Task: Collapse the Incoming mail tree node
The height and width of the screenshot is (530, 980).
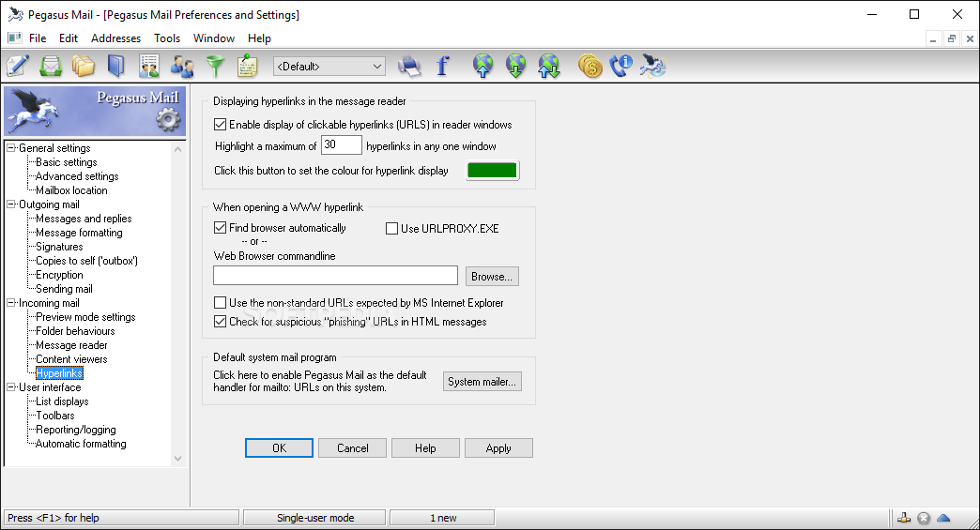Action: point(11,303)
